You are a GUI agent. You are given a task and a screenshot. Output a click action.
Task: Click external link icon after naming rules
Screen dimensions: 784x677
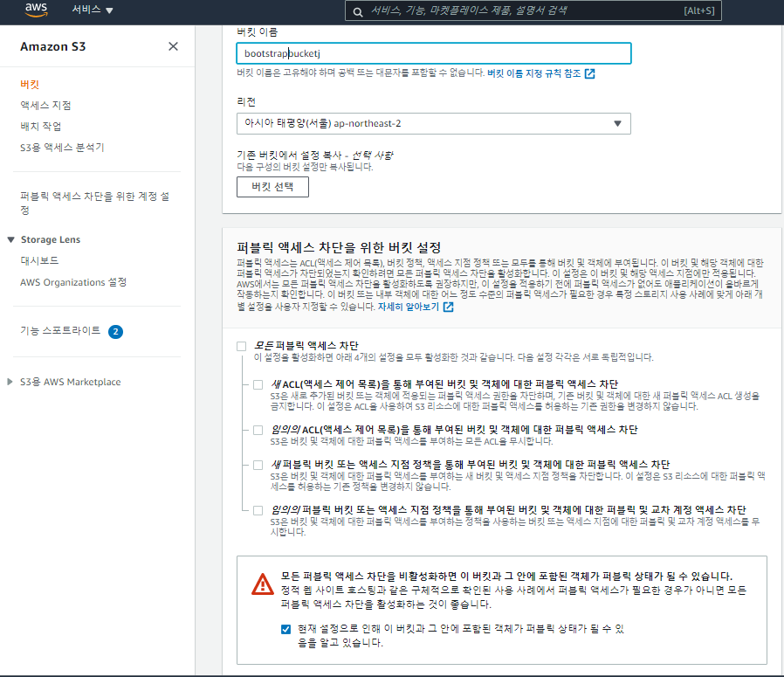coord(590,74)
